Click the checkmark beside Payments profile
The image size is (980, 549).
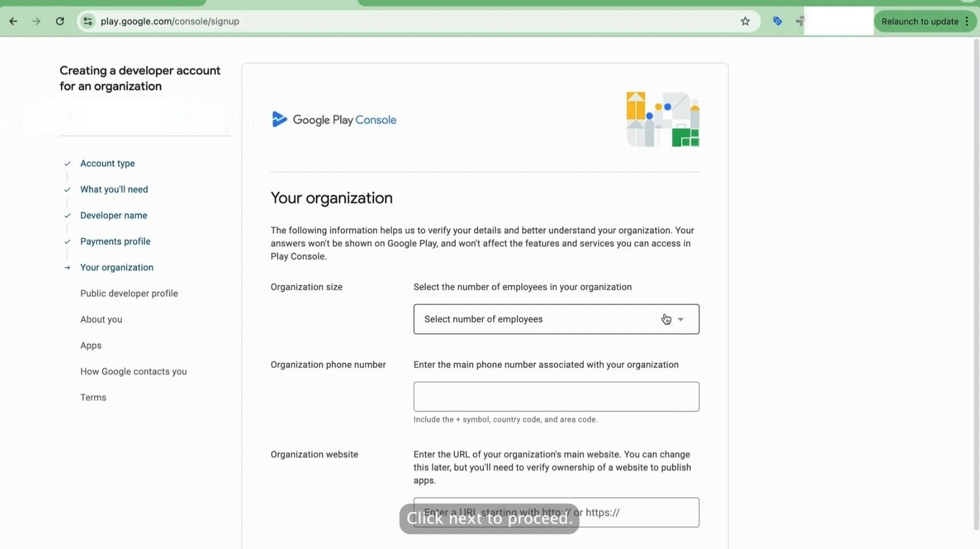[x=67, y=242]
